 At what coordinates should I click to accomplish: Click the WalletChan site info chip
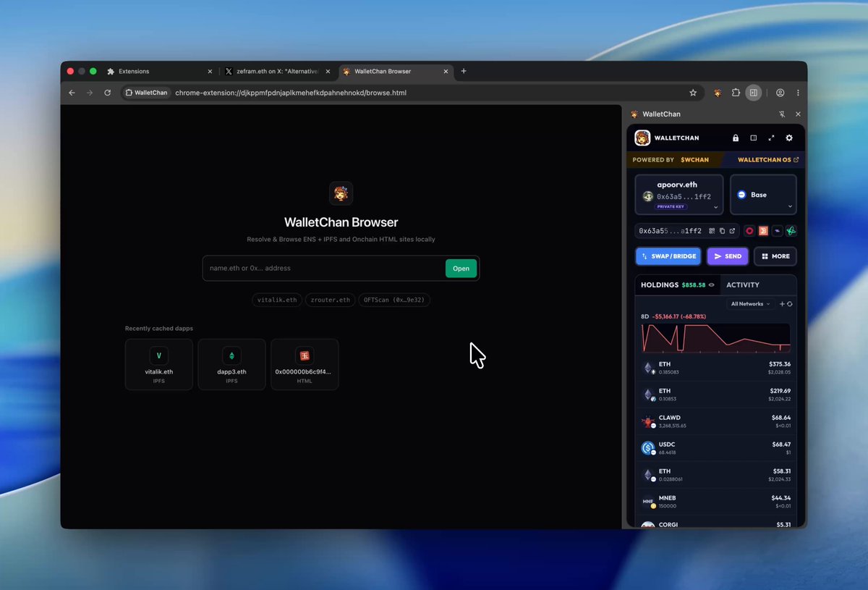click(x=145, y=93)
